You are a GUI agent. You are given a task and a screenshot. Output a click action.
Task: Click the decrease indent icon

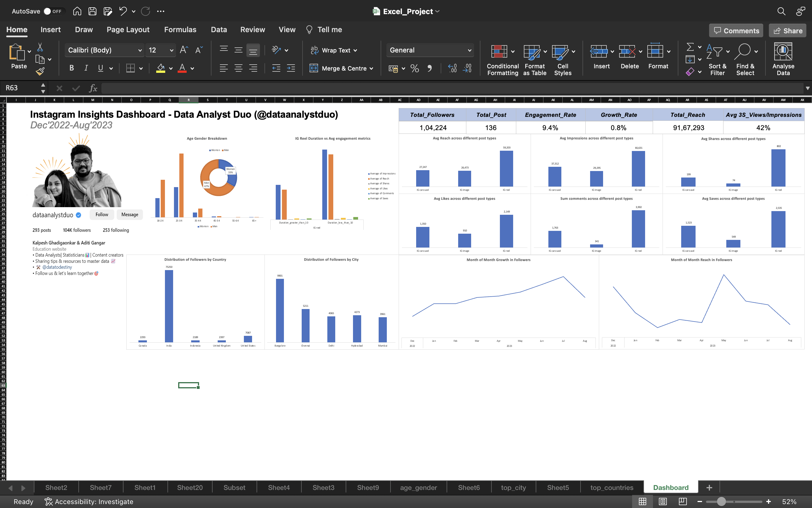[x=276, y=68]
